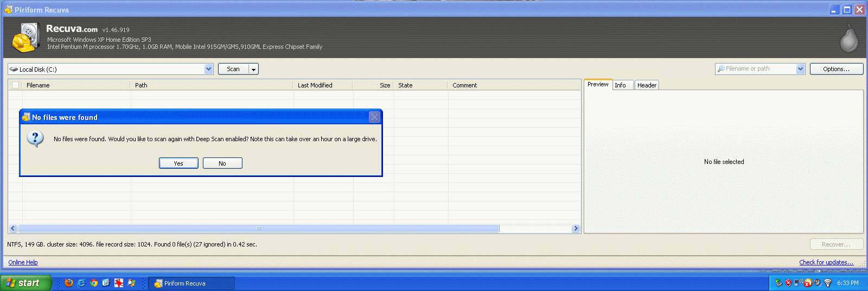The image size is (868, 291).
Task: Click the No file selected text
Action: [x=724, y=162]
